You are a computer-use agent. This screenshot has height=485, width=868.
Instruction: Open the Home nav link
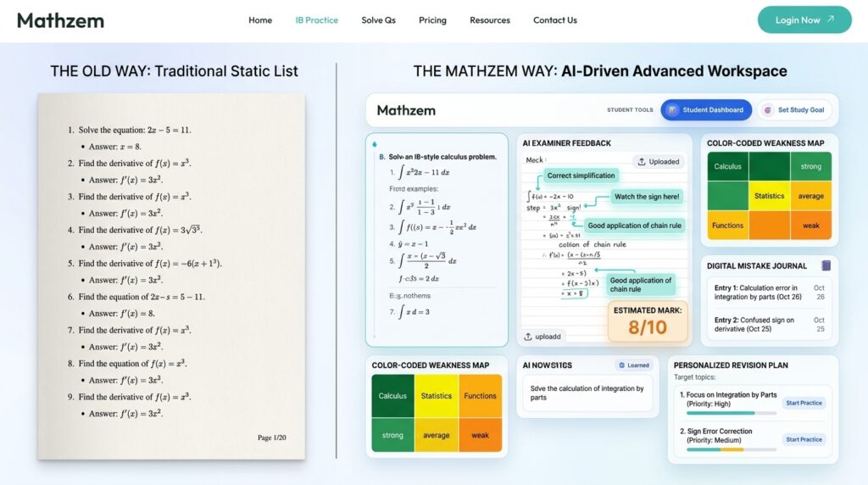pyautogui.click(x=260, y=20)
